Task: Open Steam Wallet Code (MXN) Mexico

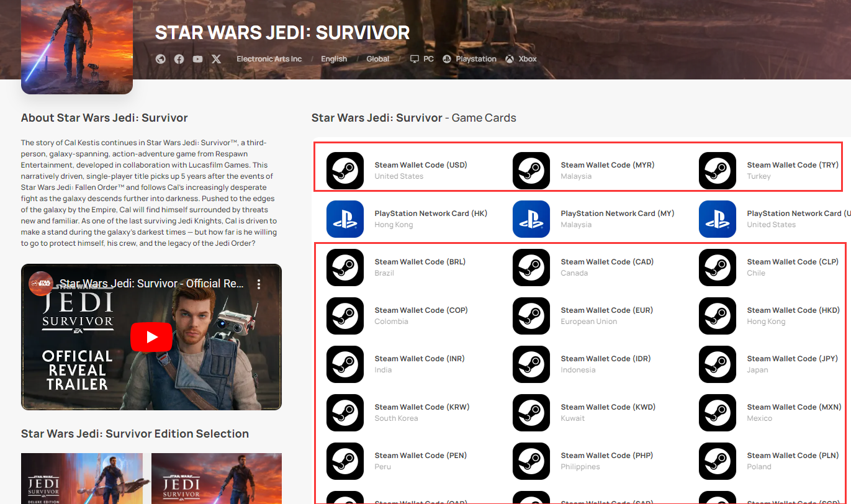Action: point(770,413)
